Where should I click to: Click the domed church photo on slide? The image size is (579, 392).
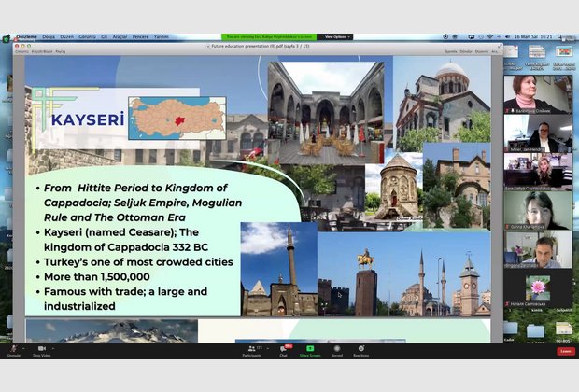coord(442,100)
